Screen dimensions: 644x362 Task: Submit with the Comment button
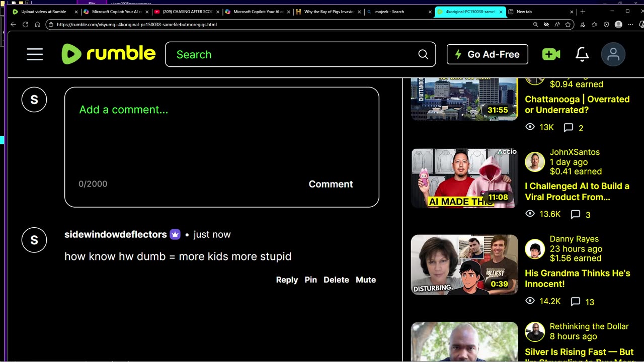[331, 184]
